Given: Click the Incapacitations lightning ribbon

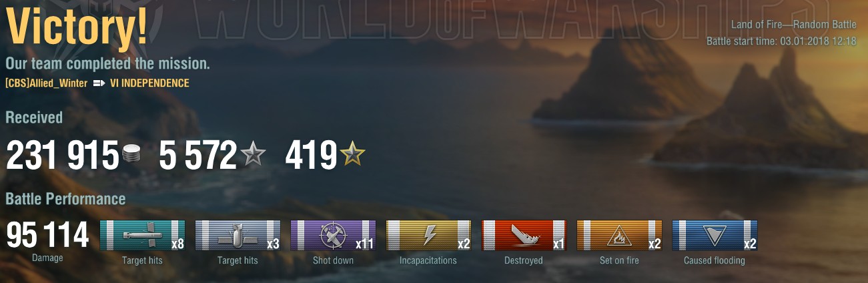Looking at the screenshot, I should [428, 236].
